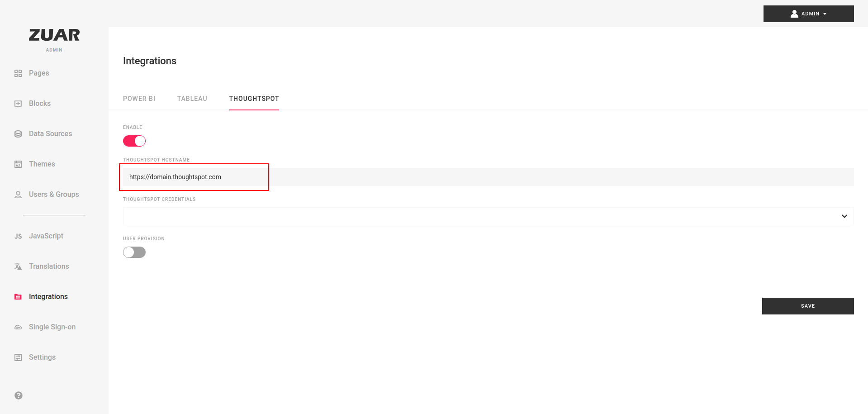Image resolution: width=868 pixels, height=414 pixels.
Task: Expand the ThoughtSpot Credentials dropdown chevron
Action: pos(844,216)
